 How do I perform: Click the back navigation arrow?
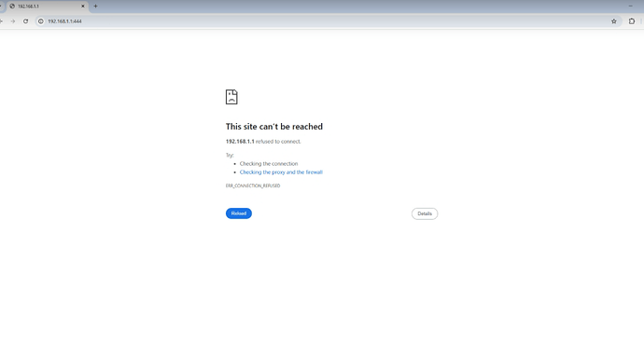coord(1,21)
